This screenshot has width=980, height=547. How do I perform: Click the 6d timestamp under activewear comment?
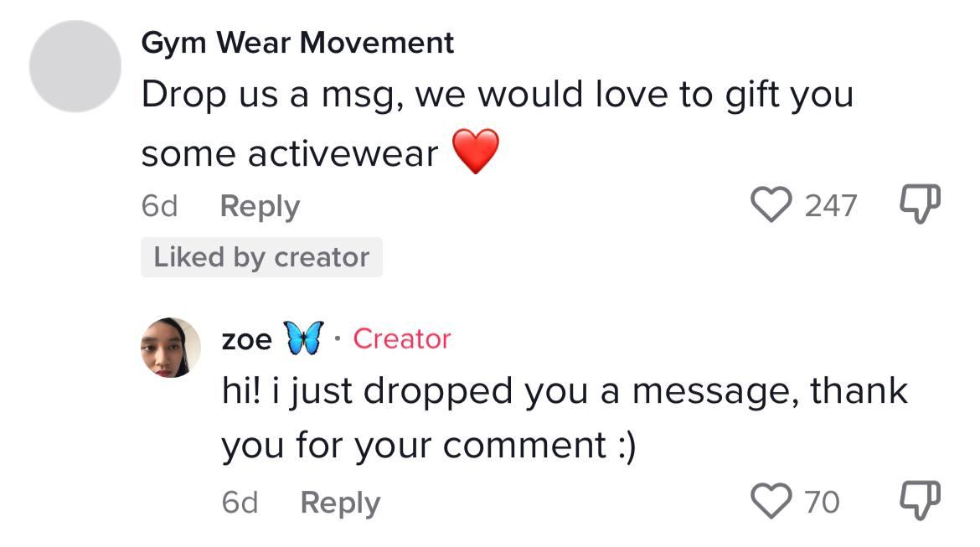(159, 207)
